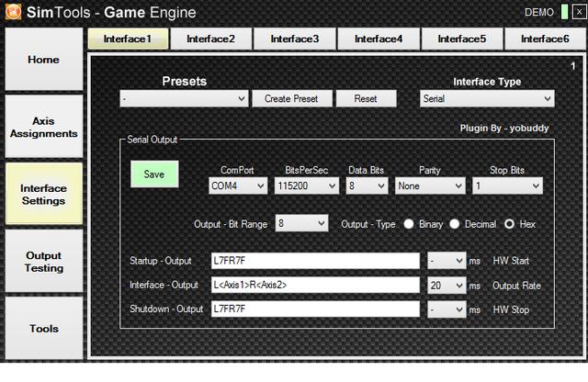Open the HW Start ms dropdown
Screen dimensions: 588x382
coord(447,261)
